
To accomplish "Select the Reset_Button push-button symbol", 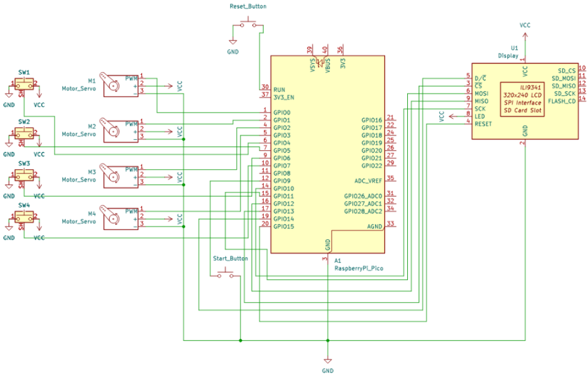I will (248, 23).
